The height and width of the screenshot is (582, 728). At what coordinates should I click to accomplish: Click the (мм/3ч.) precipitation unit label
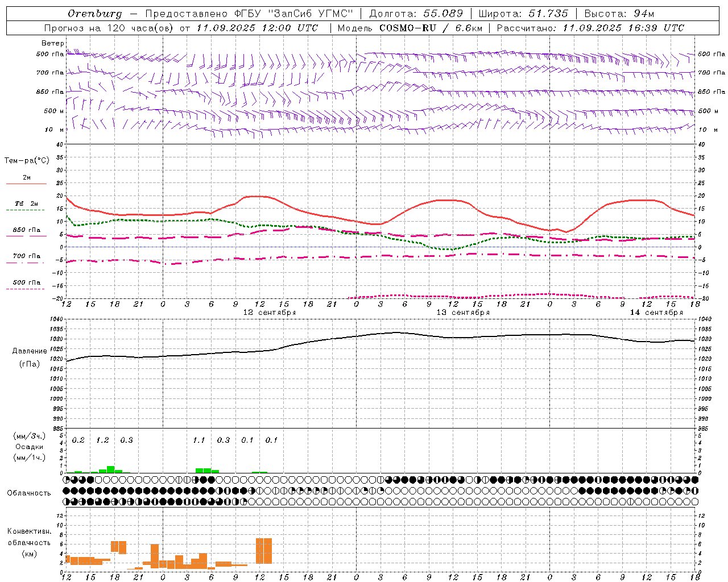pyautogui.click(x=30, y=436)
